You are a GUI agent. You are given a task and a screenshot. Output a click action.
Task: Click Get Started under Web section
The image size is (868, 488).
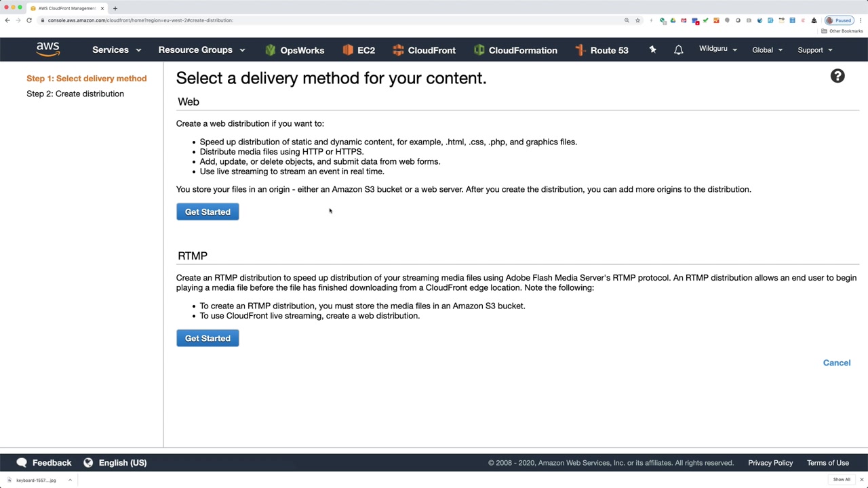[208, 212]
